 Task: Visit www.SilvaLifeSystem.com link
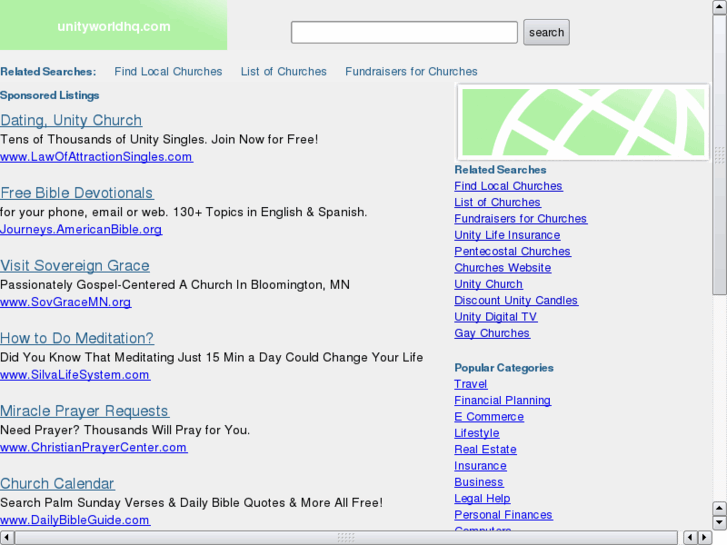pyautogui.click(x=75, y=375)
